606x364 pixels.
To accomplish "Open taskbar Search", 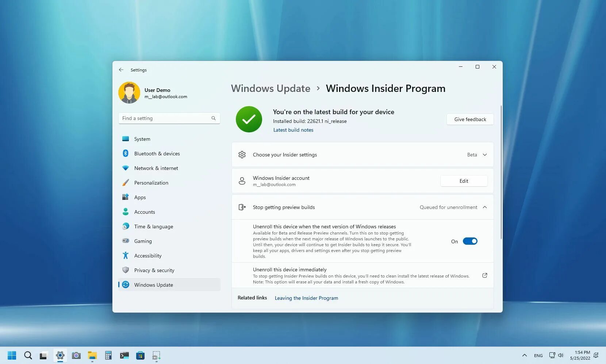I will (28, 355).
